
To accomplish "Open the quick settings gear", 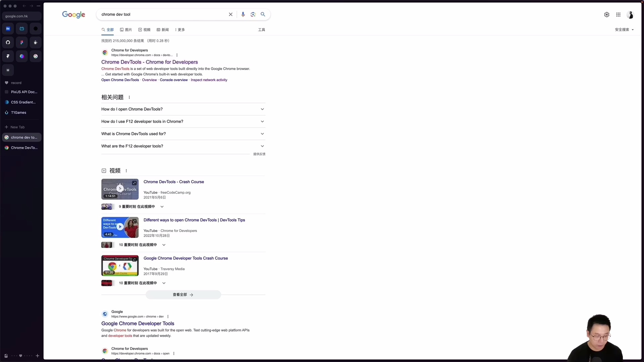I will (607, 14).
